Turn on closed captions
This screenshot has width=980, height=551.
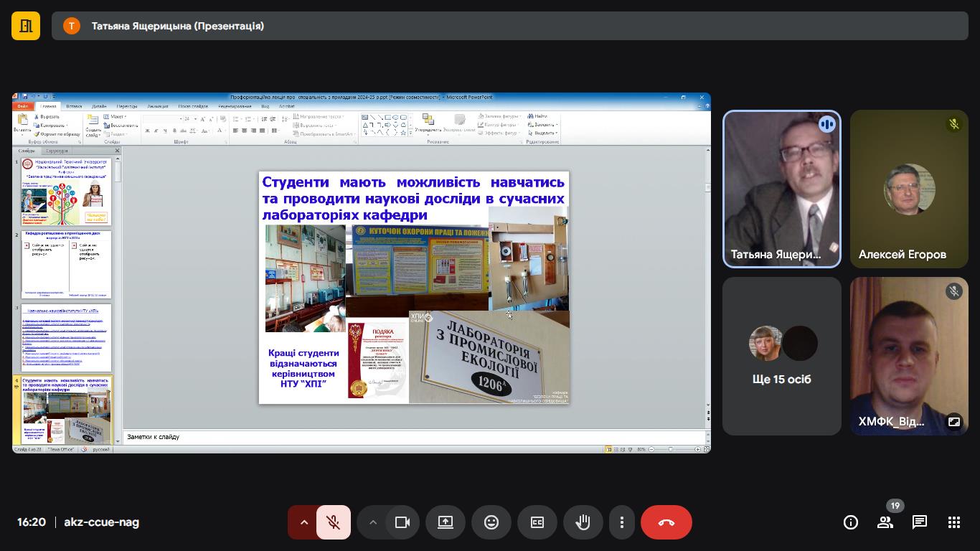537,522
